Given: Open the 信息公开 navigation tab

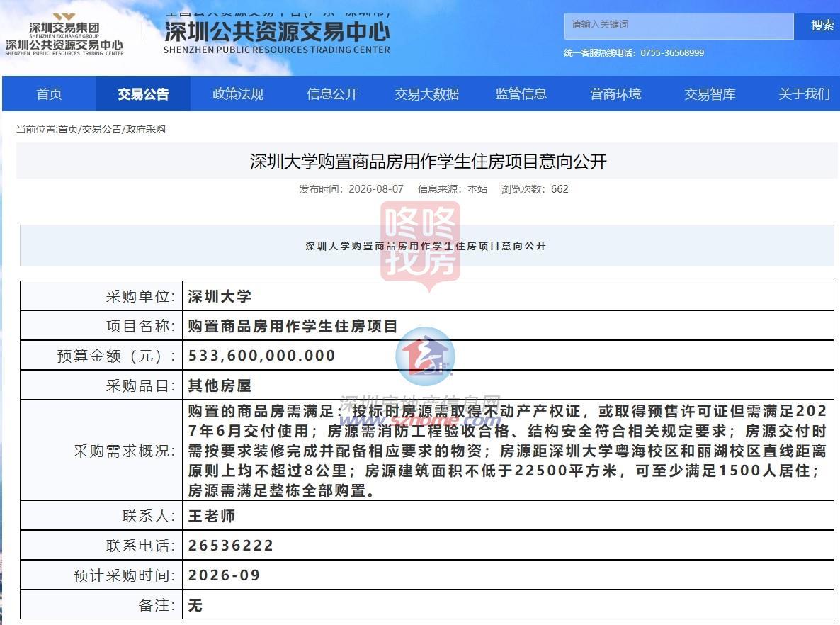Looking at the screenshot, I should point(332,94).
